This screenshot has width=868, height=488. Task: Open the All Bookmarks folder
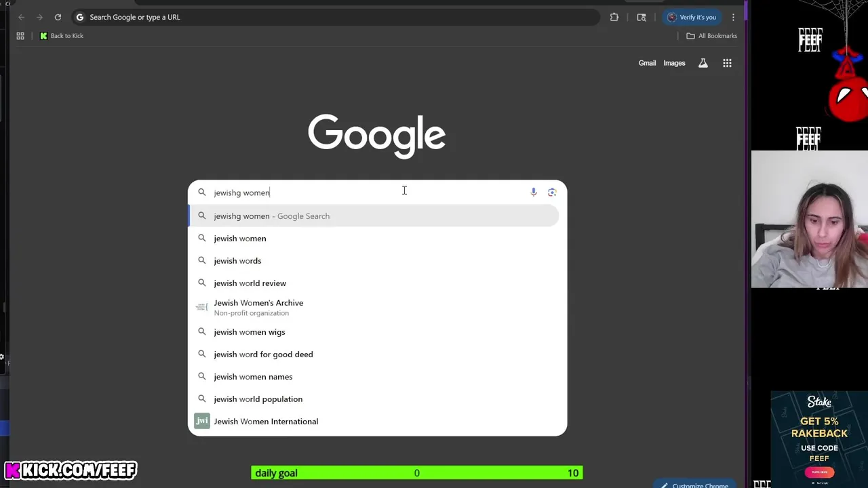(712, 36)
